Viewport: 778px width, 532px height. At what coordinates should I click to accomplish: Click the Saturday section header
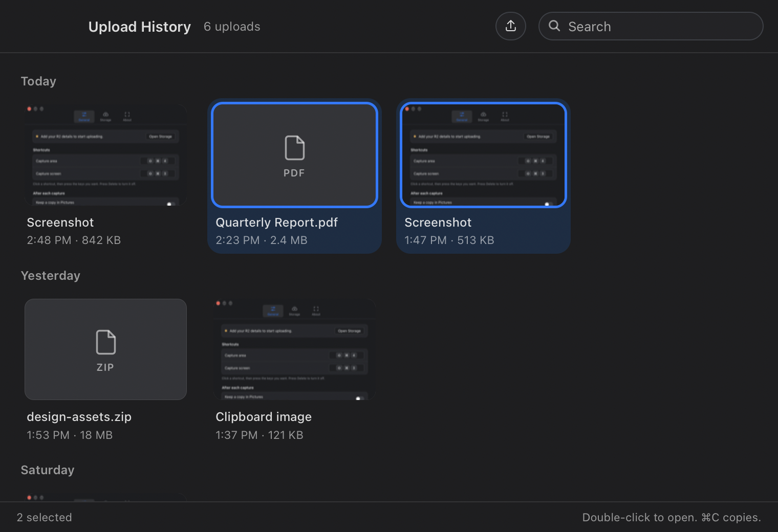(48, 470)
